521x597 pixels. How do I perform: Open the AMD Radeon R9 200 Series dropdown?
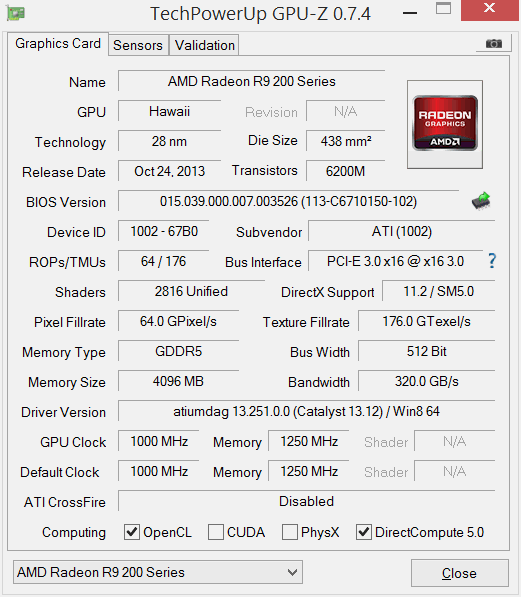click(x=158, y=572)
